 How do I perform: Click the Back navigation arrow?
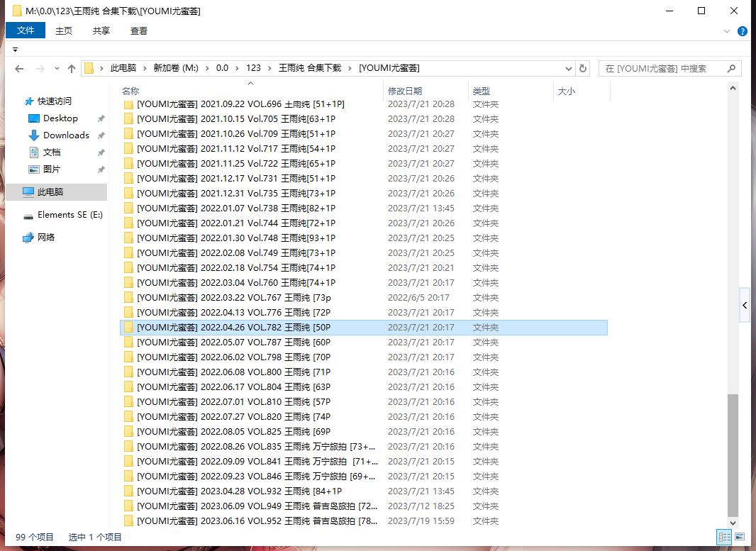click(19, 69)
